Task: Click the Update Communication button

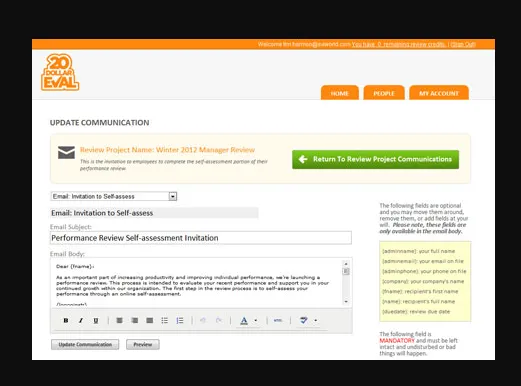Action: (x=85, y=344)
